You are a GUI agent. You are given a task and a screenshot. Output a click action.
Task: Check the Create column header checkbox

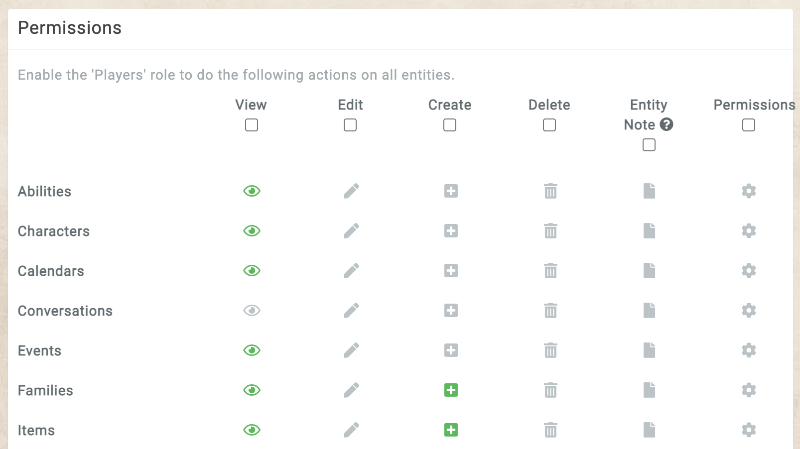450,125
